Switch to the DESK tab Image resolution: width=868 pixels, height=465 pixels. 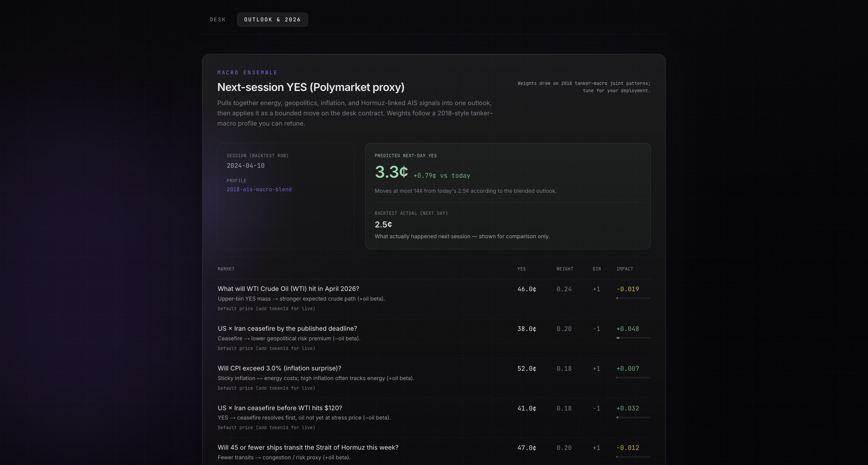coord(218,20)
